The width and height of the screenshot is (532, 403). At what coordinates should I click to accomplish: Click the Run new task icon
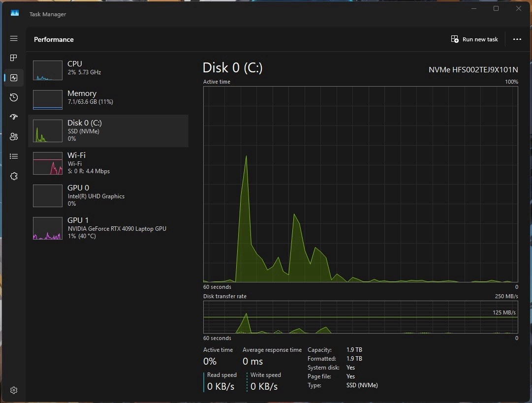(455, 39)
